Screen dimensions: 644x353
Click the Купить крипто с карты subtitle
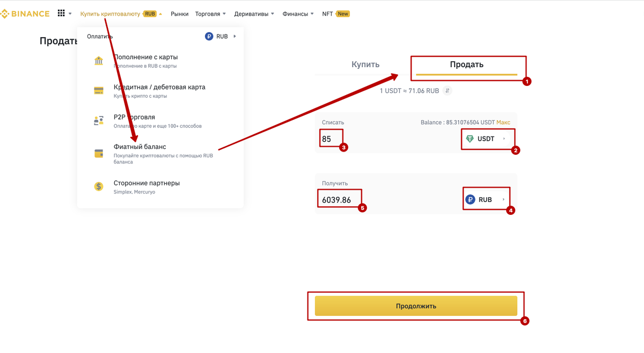click(140, 96)
